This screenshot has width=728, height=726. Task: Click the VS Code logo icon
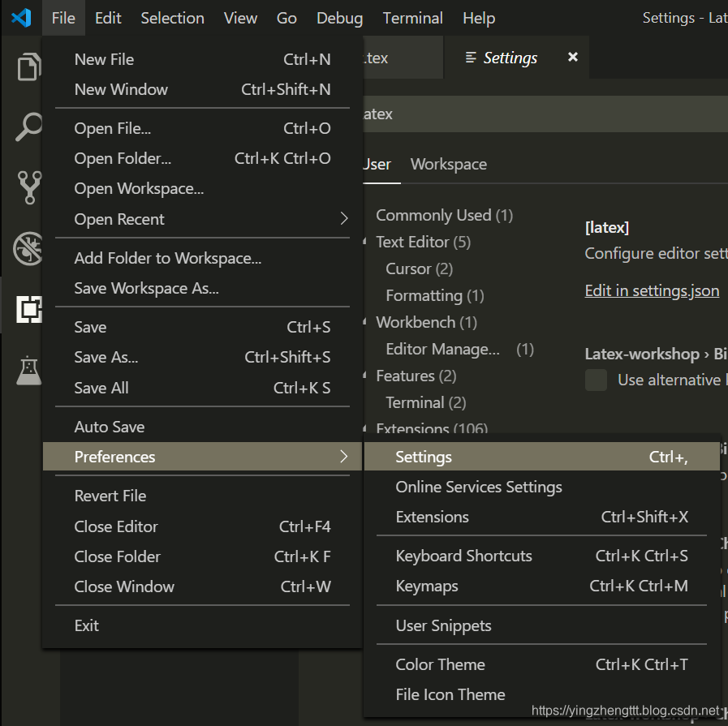pyautogui.click(x=21, y=18)
